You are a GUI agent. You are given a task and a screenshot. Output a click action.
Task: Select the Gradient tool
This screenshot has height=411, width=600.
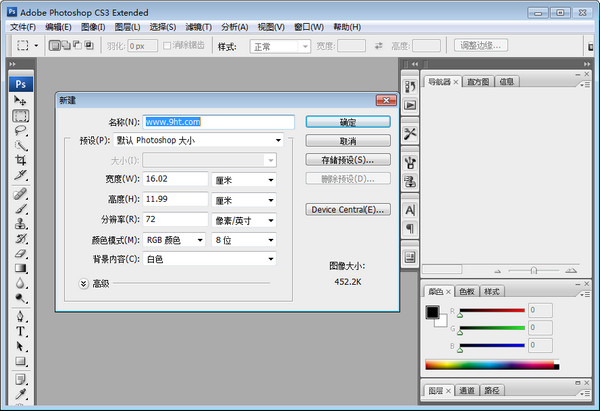20,268
